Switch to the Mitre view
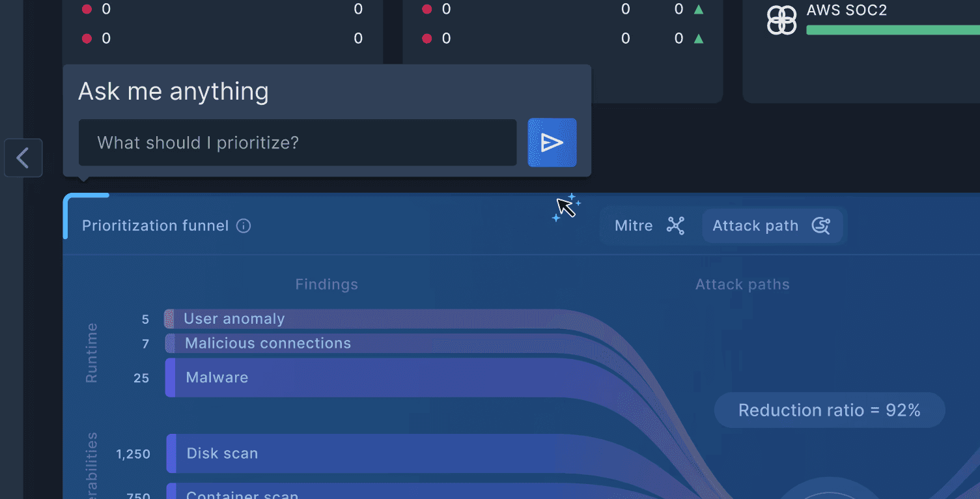The image size is (980, 499). pos(634,225)
